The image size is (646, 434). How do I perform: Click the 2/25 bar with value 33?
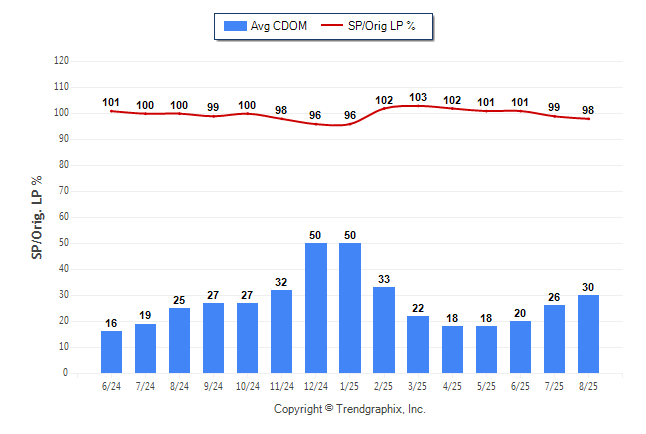point(384,330)
